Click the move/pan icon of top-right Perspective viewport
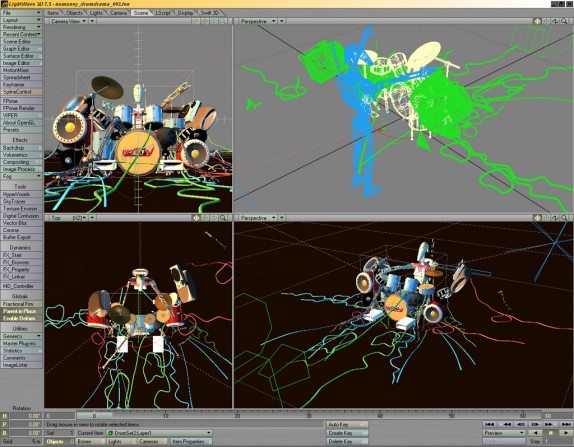 [x=537, y=21]
